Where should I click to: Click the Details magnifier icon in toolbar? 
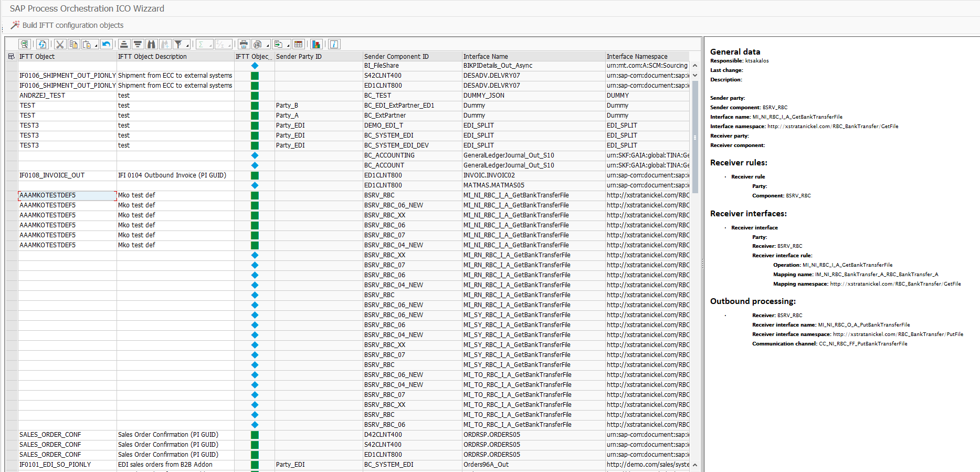point(24,44)
